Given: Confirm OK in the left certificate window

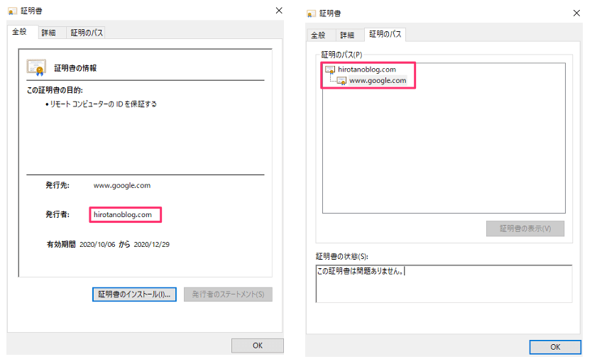Looking at the screenshot, I should click(258, 346).
